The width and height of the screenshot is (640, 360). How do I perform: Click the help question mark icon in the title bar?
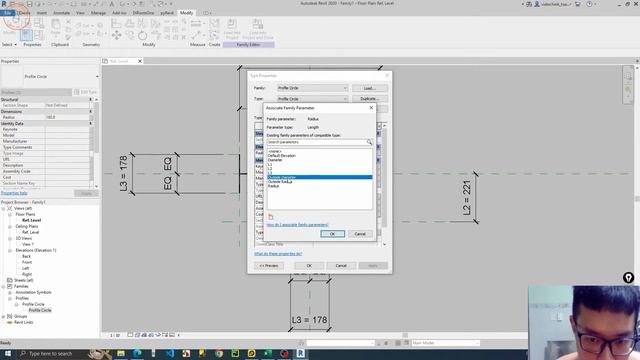(589, 4)
